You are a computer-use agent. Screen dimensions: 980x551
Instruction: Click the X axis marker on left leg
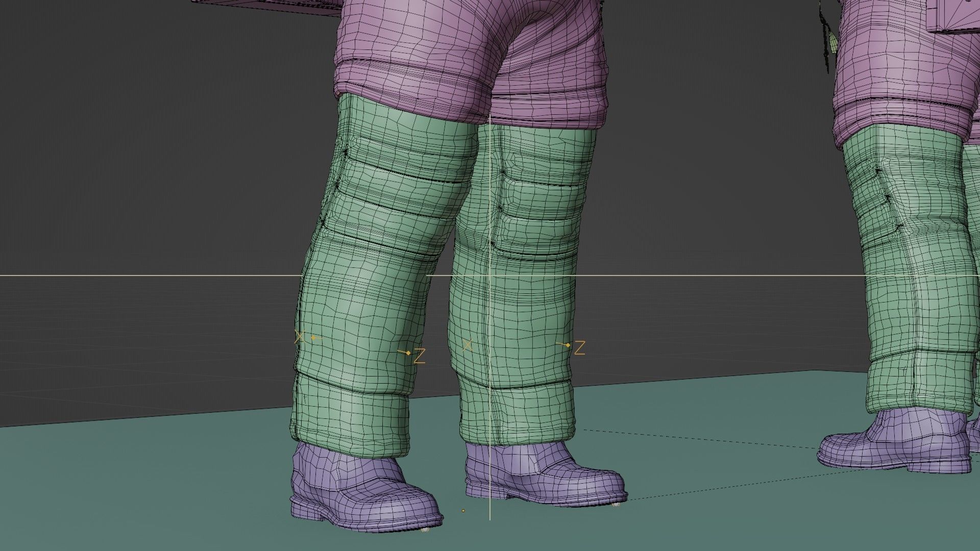[x=300, y=337]
